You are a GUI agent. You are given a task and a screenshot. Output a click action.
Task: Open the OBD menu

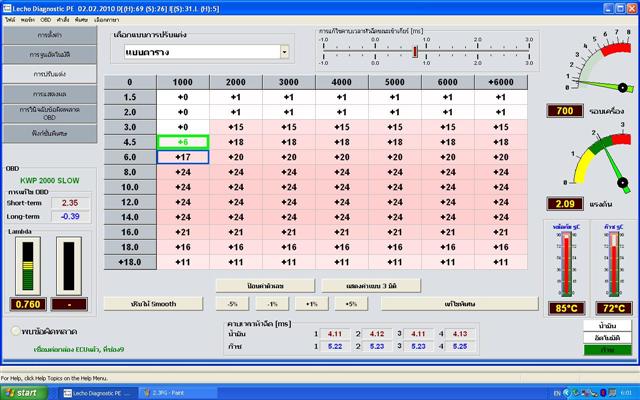click(45, 20)
